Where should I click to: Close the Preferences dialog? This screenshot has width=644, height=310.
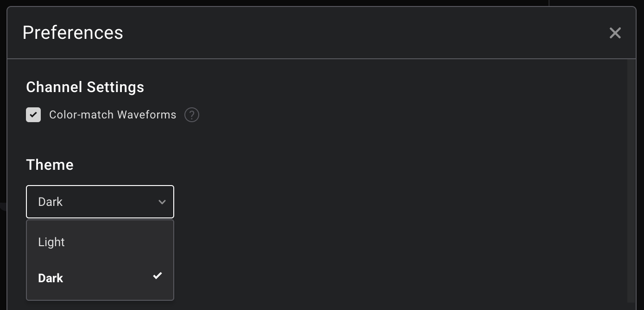click(615, 33)
